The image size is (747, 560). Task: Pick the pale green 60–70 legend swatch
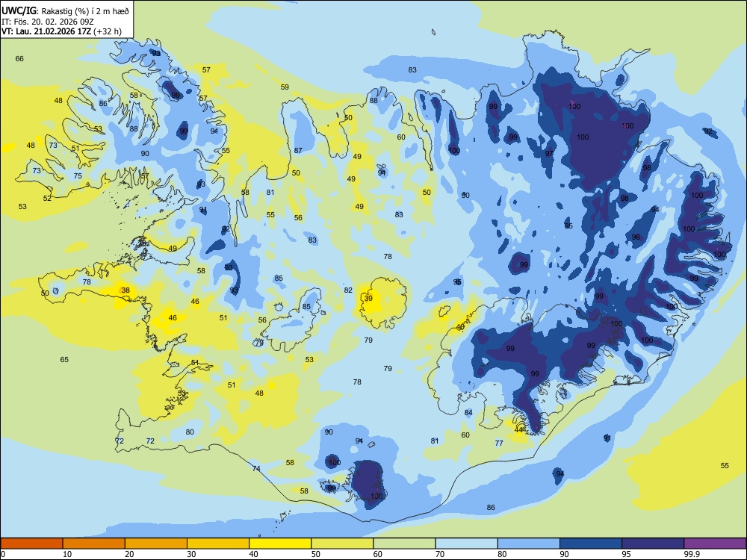404,544
